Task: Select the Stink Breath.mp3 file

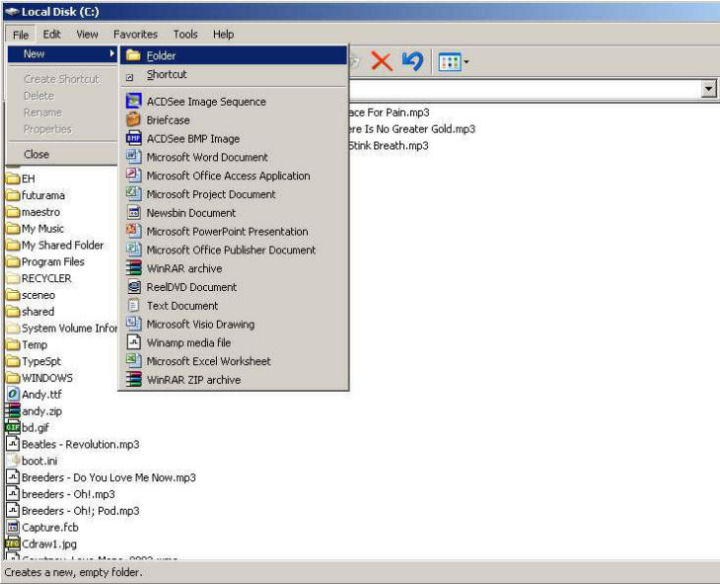Action: click(388, 146)
